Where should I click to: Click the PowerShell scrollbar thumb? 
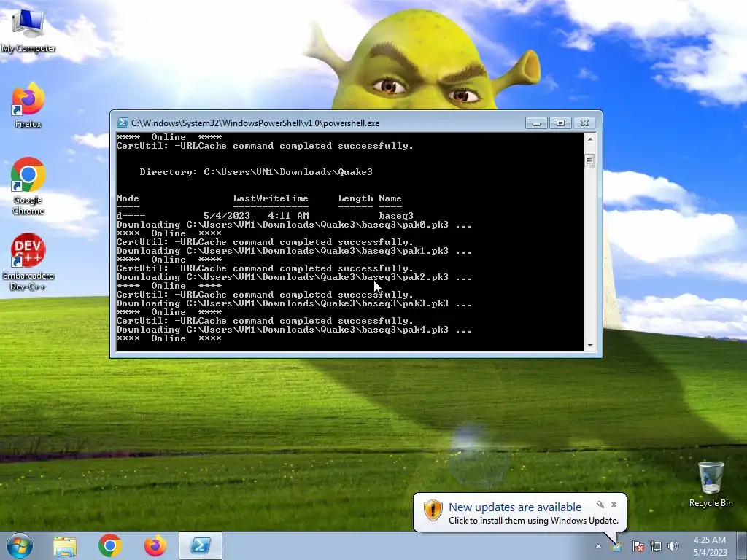(x=589, y=161)
